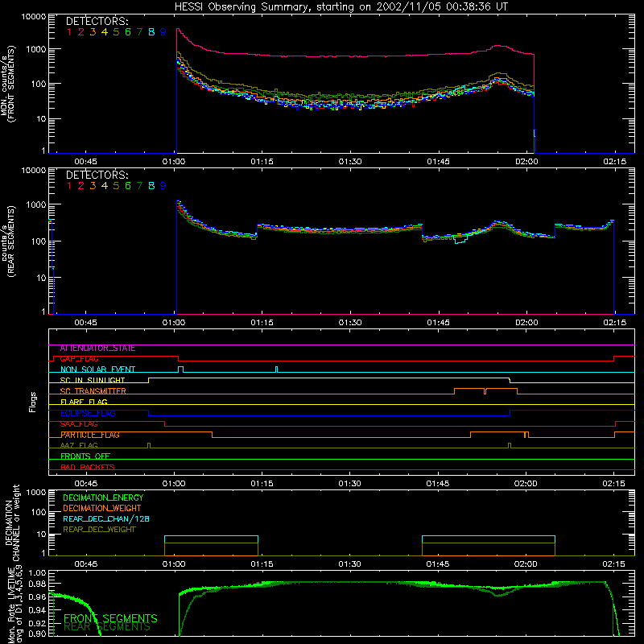This screenshot has height=644, width=644.
Task: Click the DECIMATION_ENERGY legend entry
Action: (x=103, y=497)
